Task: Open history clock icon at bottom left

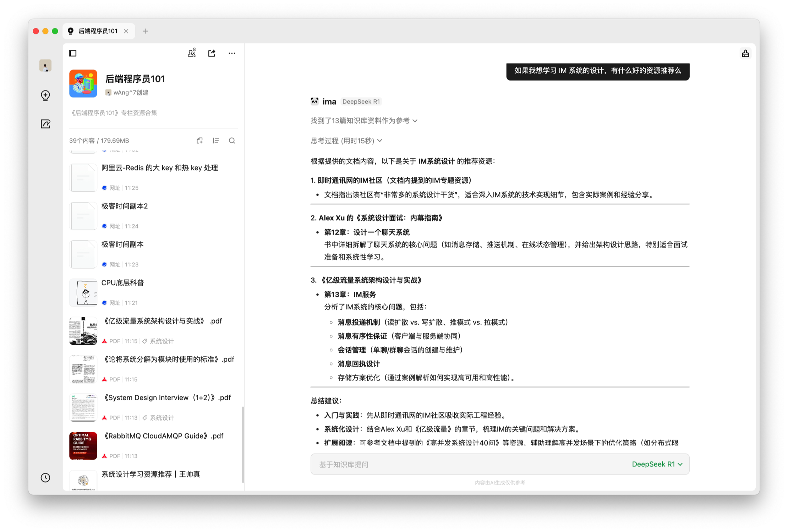Action: tap(45, 477)
